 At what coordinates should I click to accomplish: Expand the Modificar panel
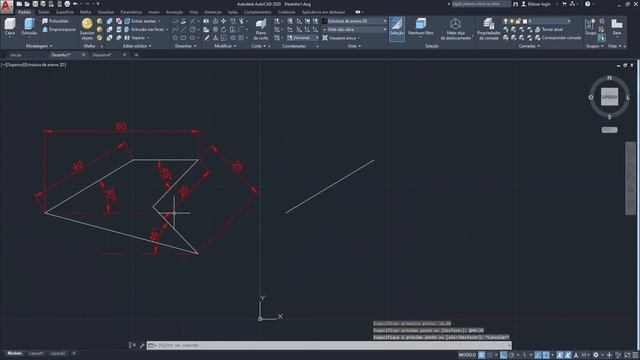tap(225, 46)
